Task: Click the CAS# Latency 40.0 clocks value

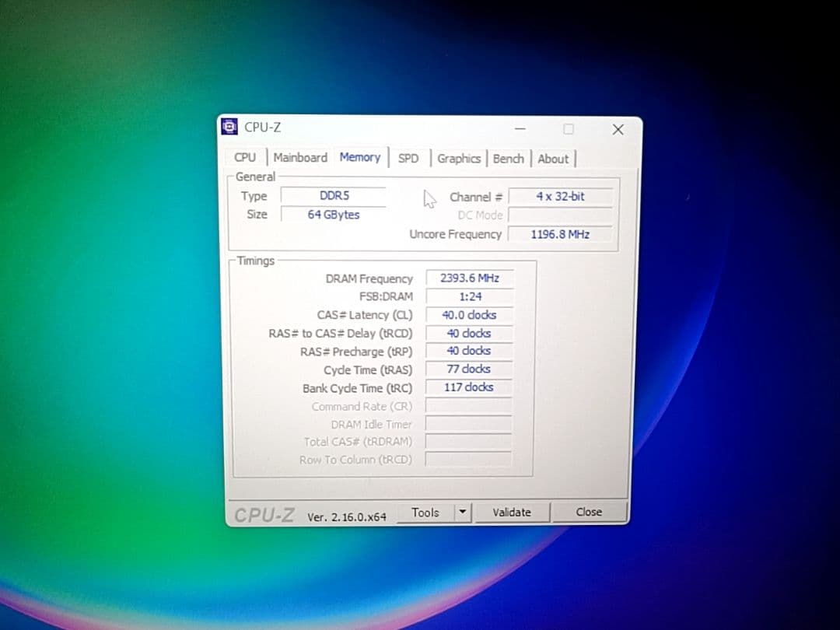Action: coord(469,315)
